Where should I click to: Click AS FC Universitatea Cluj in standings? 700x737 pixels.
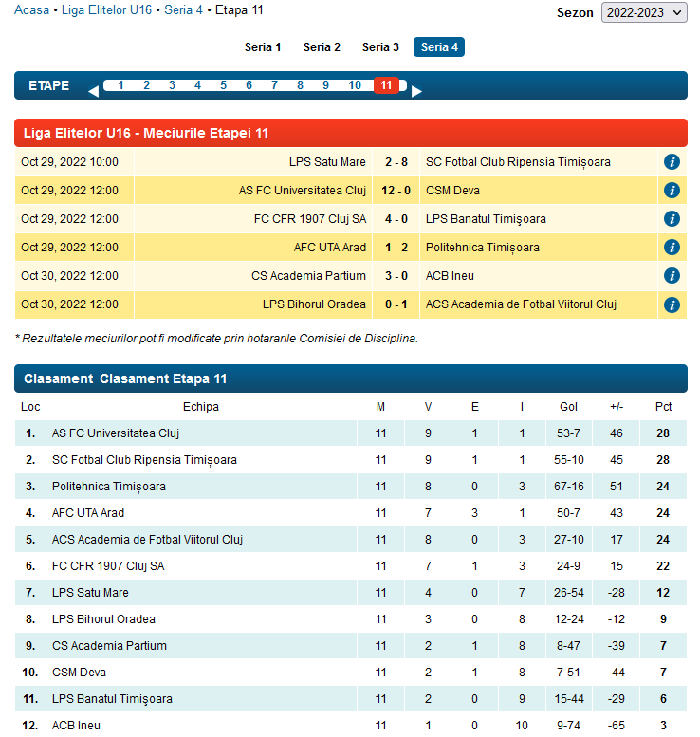click(x=116, y=433)
